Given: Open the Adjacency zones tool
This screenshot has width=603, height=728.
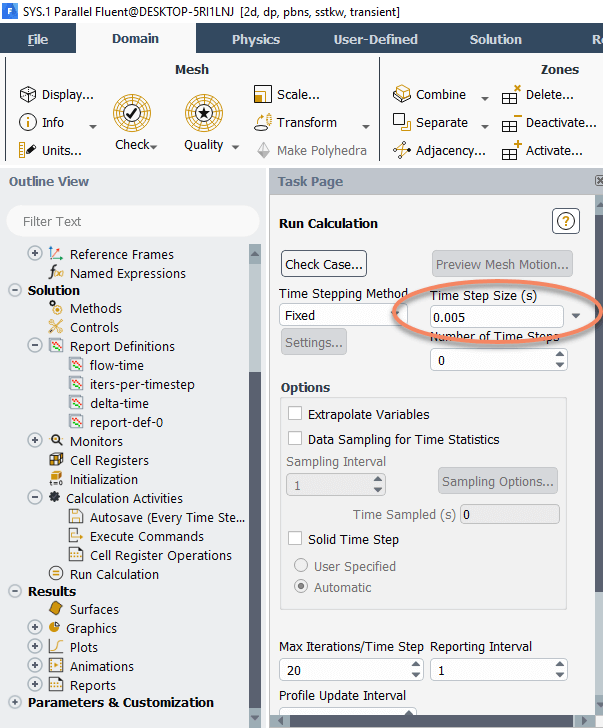Looking at the screenshot, I should coord(439,150).
